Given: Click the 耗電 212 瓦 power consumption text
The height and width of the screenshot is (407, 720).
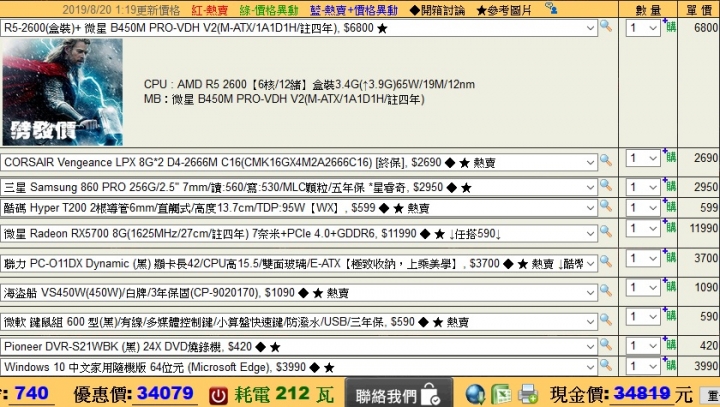Looking at the screenshot, I should click(x=284, y=394).
